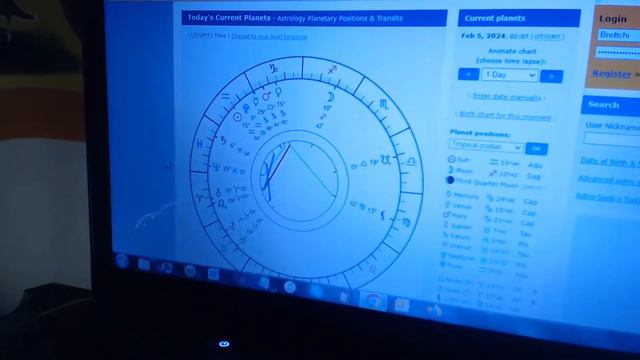Click the Moon crescent symbol inside the chart

(331, 97)
